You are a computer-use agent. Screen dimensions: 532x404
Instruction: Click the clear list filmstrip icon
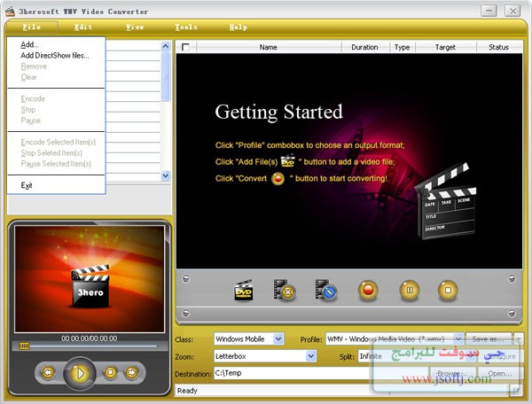click(x=325, y=290)
